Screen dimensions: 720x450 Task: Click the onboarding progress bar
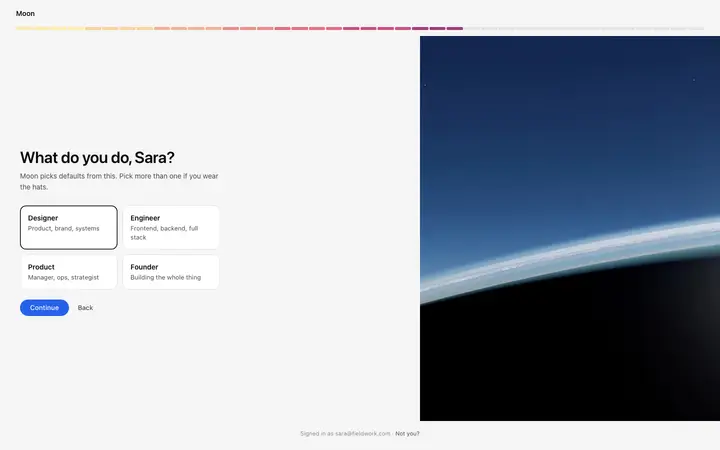tap(360, 28)
